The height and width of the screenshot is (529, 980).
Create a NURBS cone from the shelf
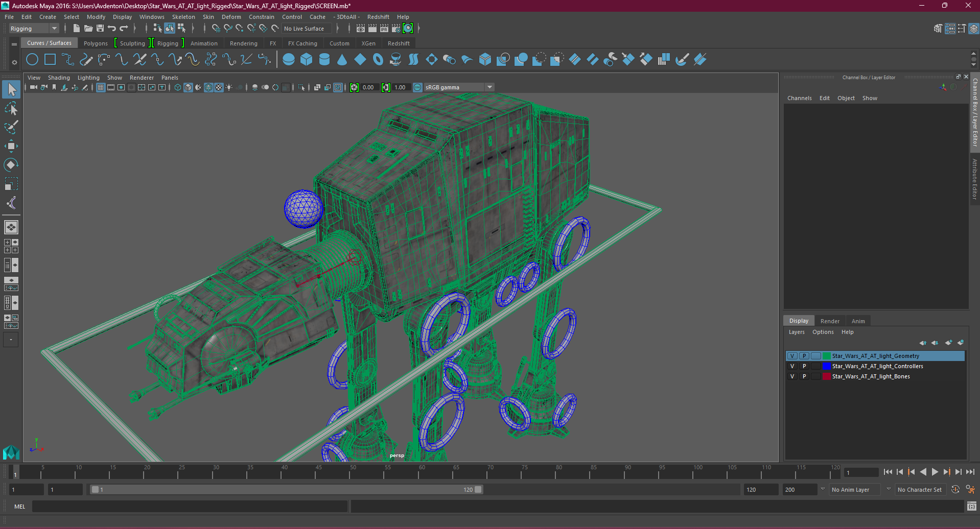coord(342,60)
